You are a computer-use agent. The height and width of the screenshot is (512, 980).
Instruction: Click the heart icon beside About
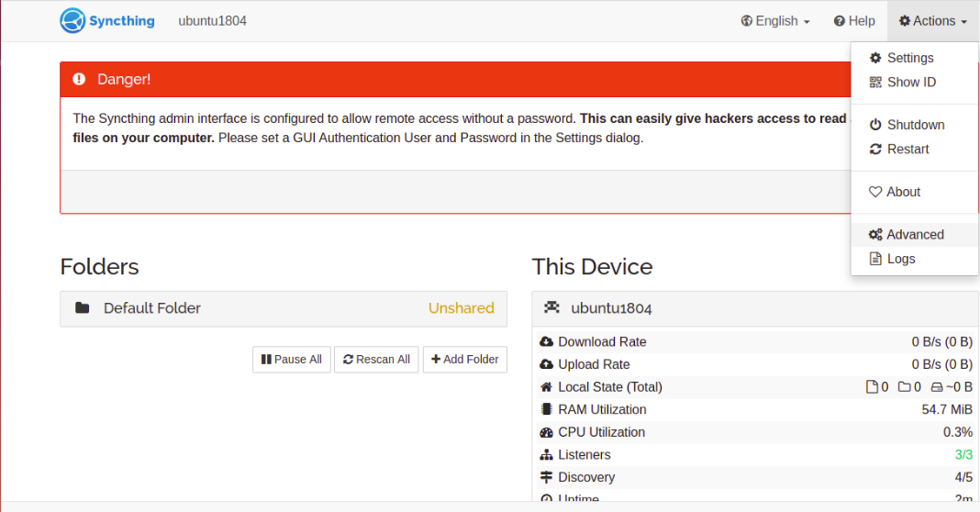point(875,192)
